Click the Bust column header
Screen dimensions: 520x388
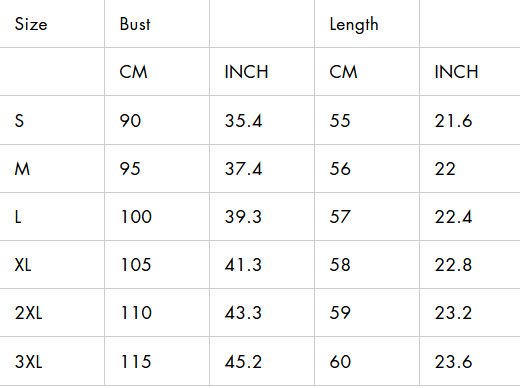pos(135,24)
